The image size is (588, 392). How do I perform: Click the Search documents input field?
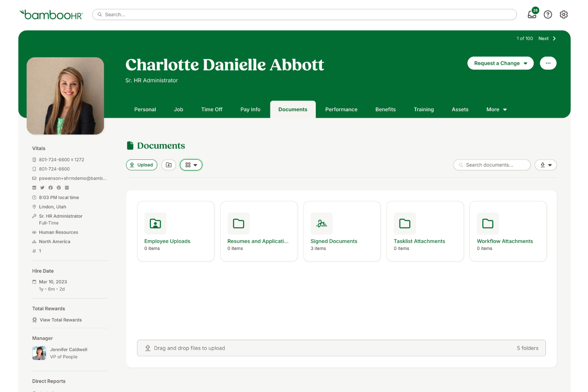492,164
